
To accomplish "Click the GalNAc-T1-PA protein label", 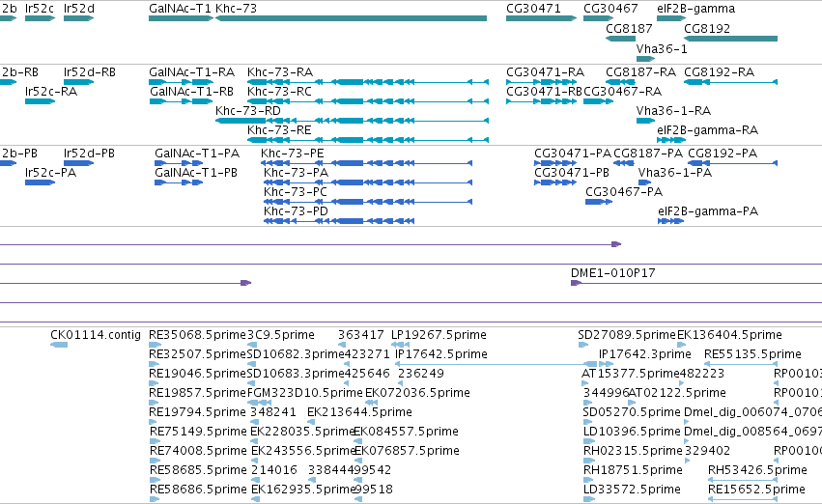I will (x=197, y=153).
